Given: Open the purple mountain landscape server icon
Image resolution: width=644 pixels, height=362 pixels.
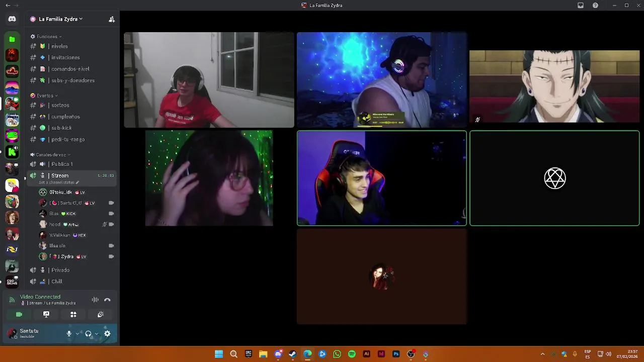Looking at the screenshot, I should point(12,87).
